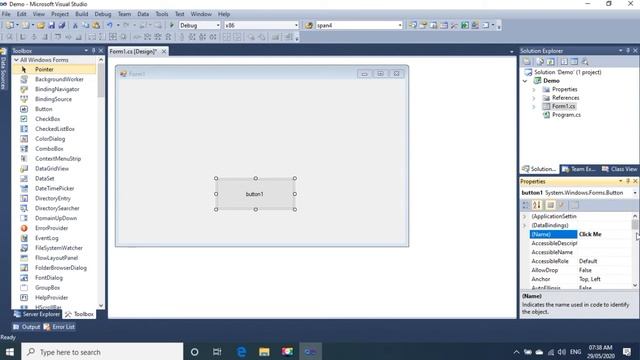Select Solution 'Demo' (1 project) node
This screenshot has width=640, height=360.
click(x=567, y=72)
